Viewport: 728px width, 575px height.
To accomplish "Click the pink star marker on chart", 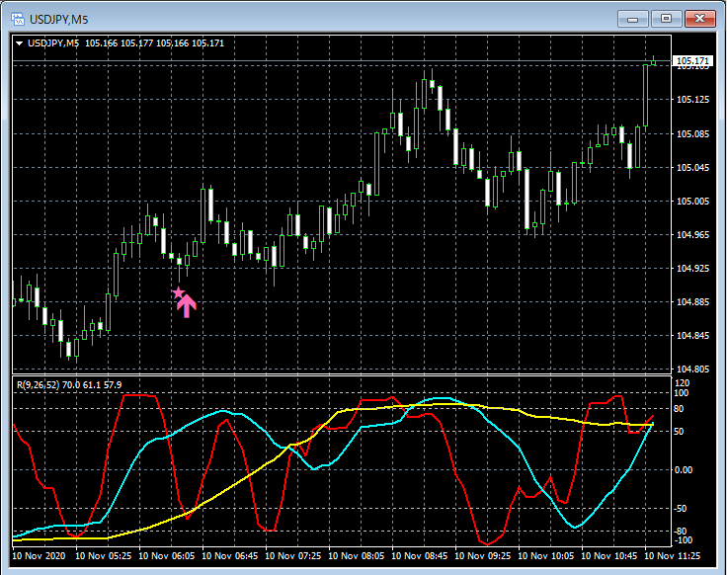I will [178, 292].
